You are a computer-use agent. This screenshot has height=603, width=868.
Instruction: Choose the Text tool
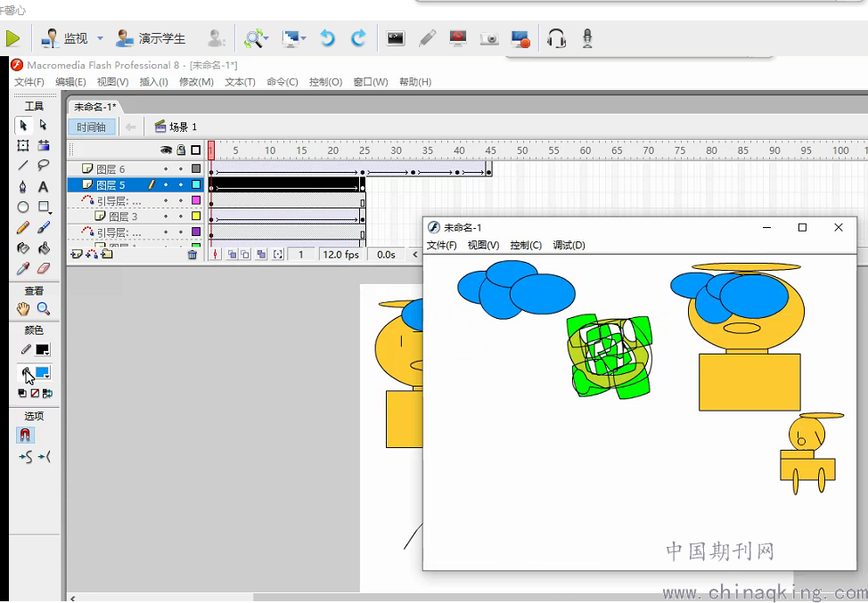[43, 187]
